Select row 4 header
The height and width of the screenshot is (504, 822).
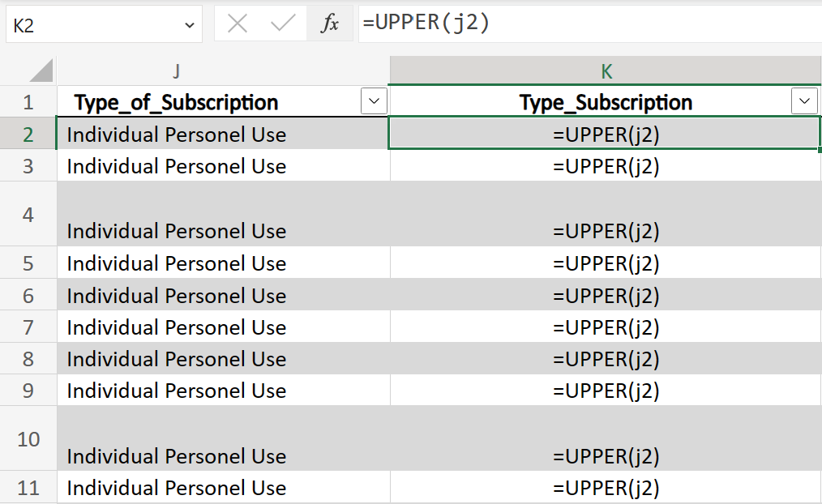(28, 214)
